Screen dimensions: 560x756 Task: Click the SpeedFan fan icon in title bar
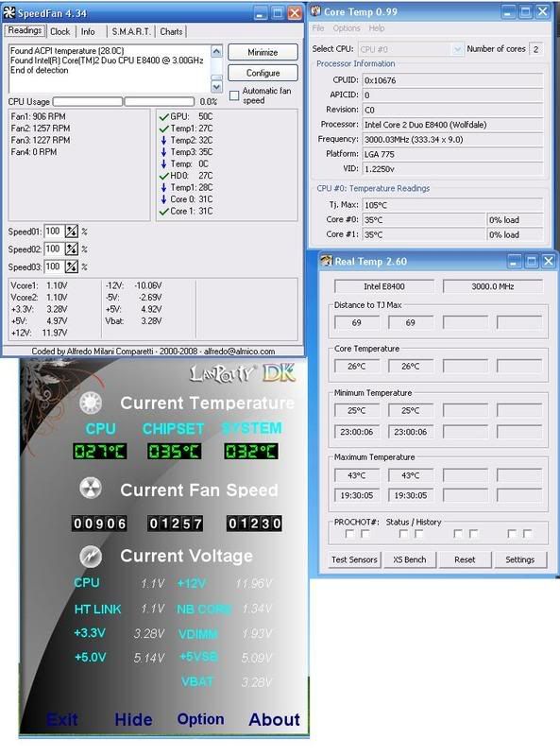click(x=9, y=13)
